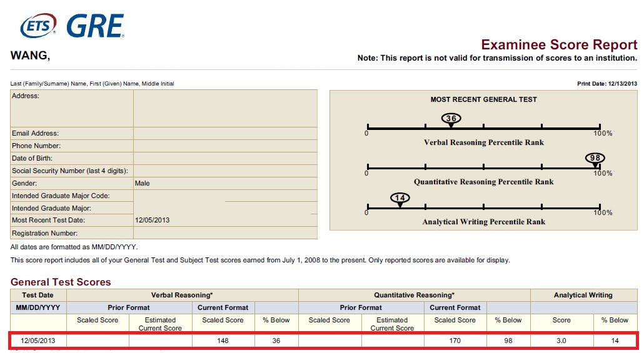Click the Most Recent Test Date value 12/05/2013
Viewport: 644px width, 353px height.
tap(152, 220)
